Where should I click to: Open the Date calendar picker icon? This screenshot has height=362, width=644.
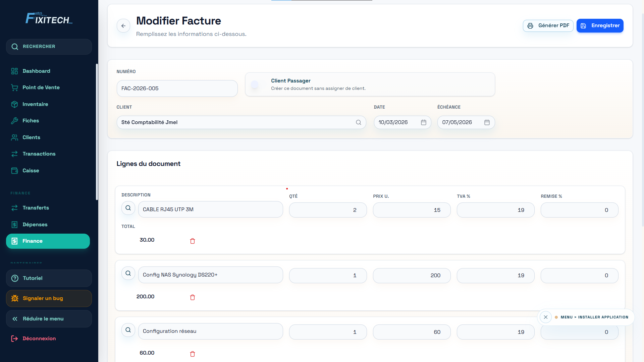(424, 122)
